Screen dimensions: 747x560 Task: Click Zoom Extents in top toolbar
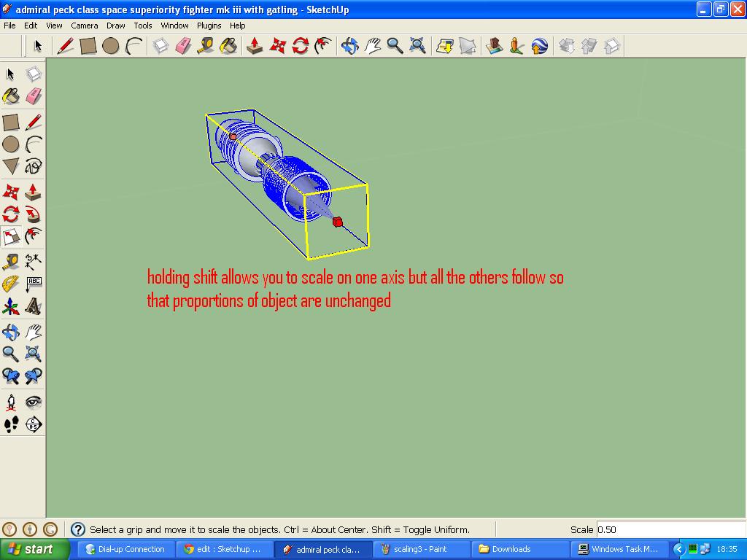(x=418, y=46)
